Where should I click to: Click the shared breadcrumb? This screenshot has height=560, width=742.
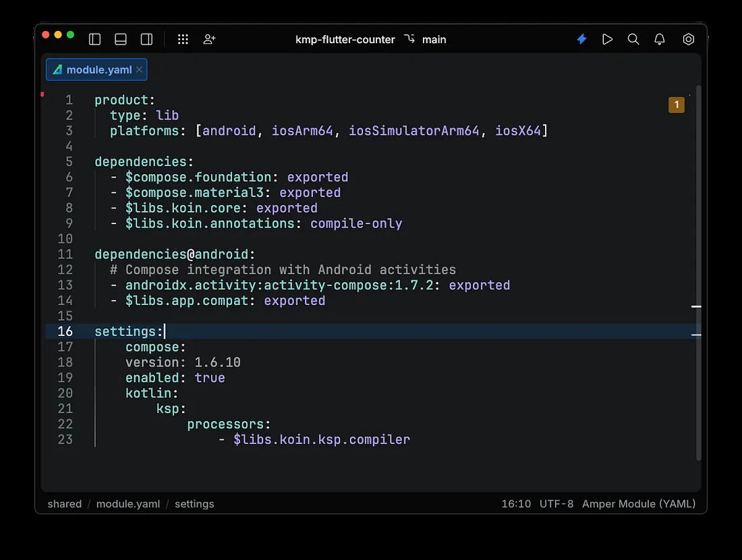(64, 504)
